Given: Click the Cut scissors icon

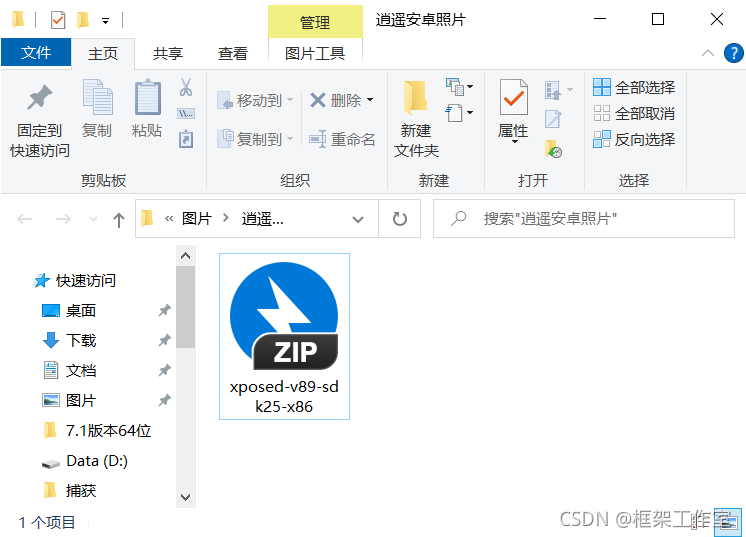Looking at the screenshot, I should pyautogui.click(x=186, y=88).
